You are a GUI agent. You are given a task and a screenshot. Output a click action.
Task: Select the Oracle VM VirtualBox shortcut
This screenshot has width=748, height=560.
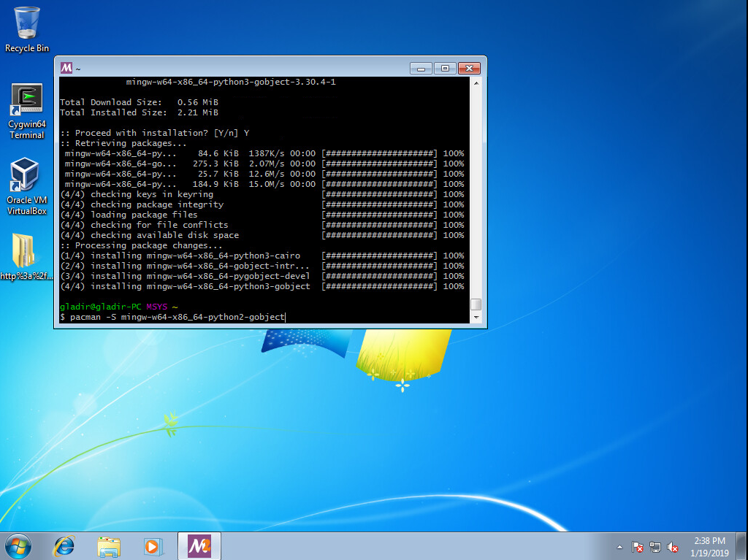(x=27, y=177)
